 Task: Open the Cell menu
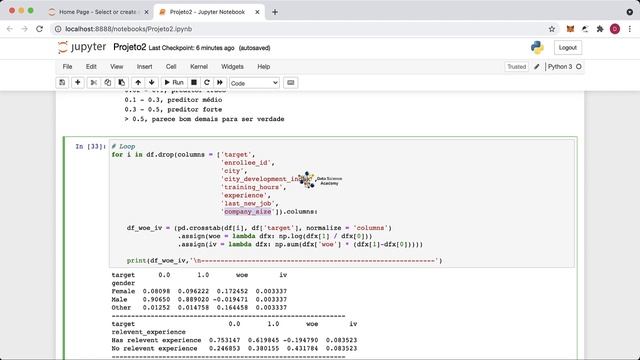coord(171,67)
